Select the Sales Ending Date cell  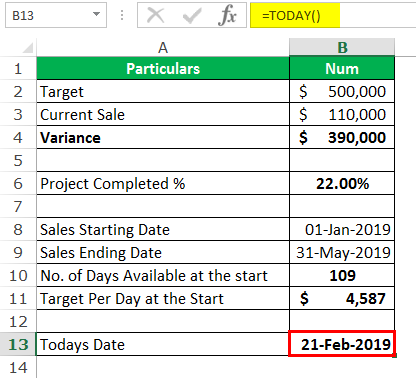tap(163, 252)
